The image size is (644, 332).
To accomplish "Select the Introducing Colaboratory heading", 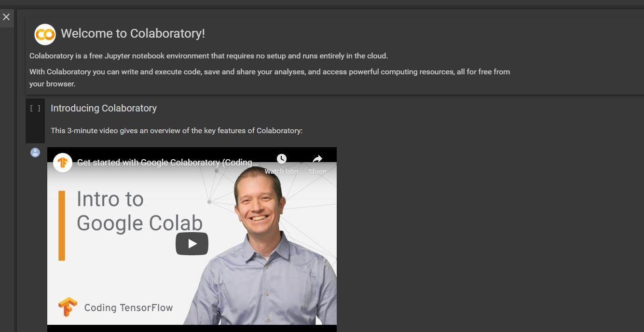I will 103,108.
